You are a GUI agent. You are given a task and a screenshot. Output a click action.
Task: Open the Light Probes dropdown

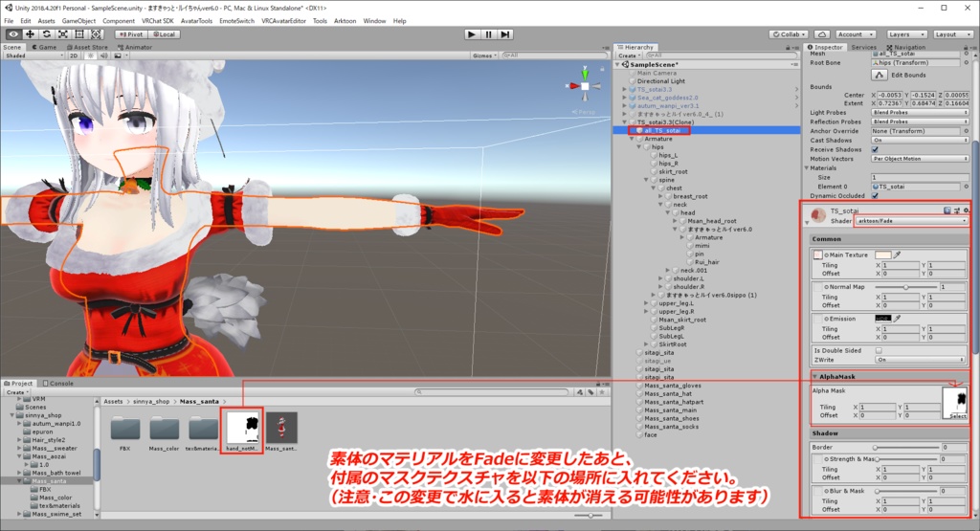[920, 113]
